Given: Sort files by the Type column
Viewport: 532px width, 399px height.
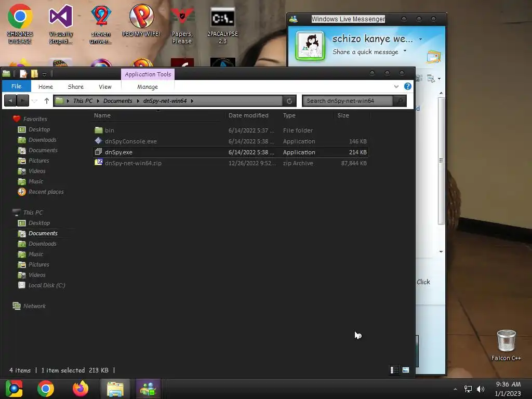Looking at the screenshot, I should [x=307, y=115].
